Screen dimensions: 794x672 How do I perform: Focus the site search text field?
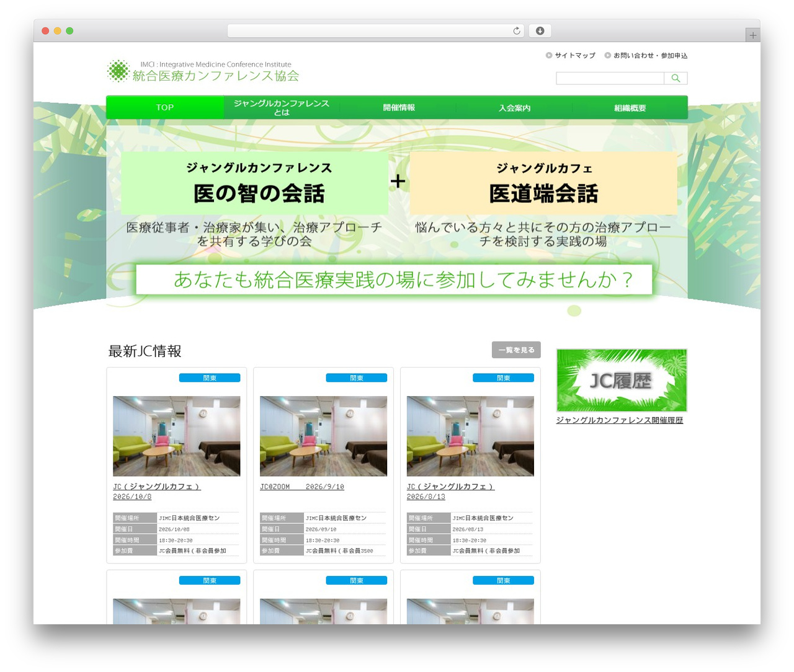tap(610, 78)
